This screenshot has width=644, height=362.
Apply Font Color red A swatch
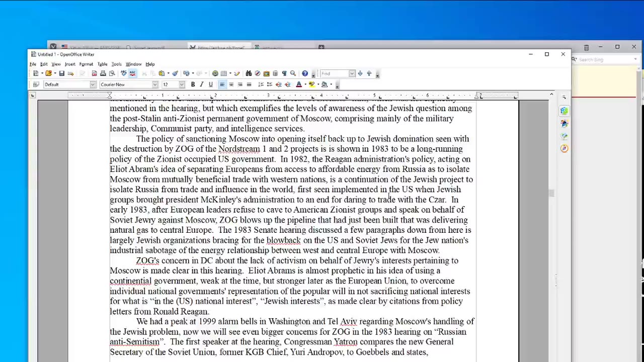[299, 84]
